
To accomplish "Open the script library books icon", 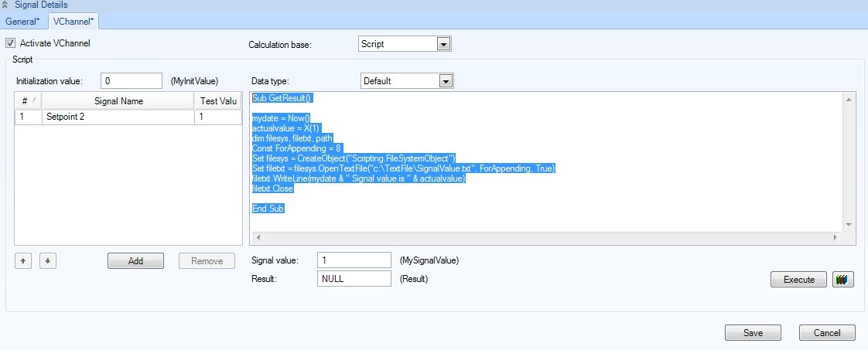I will click(x=842, y=280).
